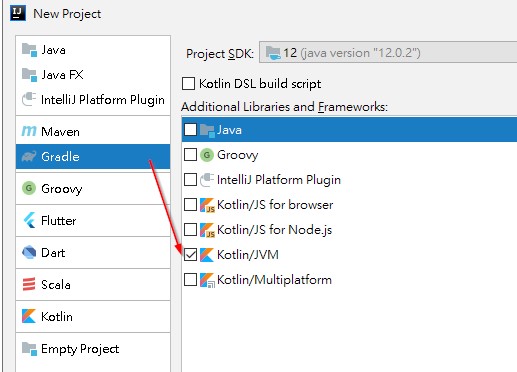Screen dimensions: 517x372
Task: Enable Kotlin DSL build script checkbox
Action: pyautogui.click(x=188, y=83)
